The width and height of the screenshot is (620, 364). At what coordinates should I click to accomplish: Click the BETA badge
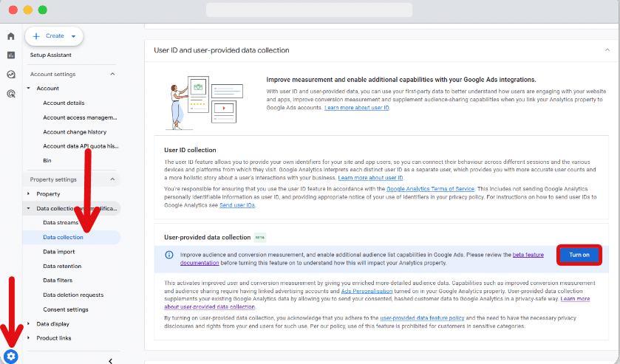click(x=260, y=238)
